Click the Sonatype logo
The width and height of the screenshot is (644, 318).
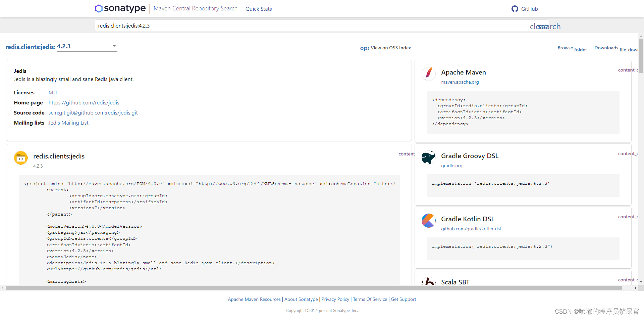tap(120, 8)
